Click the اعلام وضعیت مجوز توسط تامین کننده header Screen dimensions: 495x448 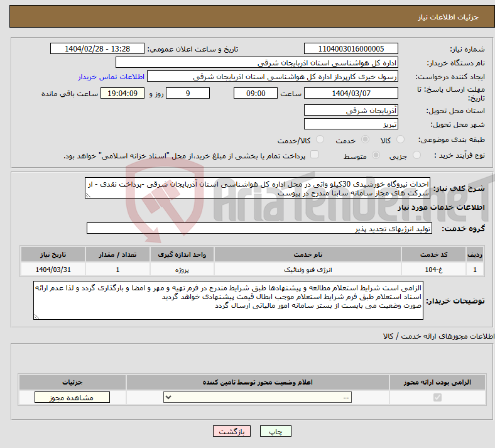tap(258, 382)
